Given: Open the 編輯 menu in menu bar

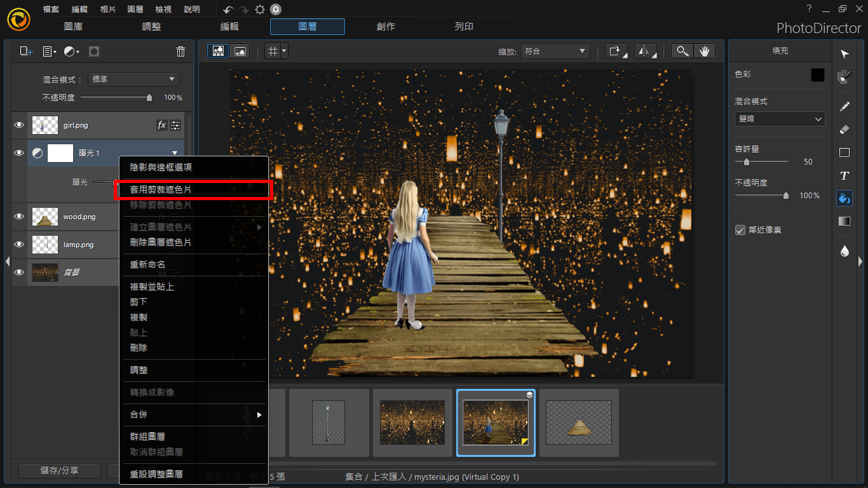Looking at the screenshot, I should [x=79, y=10].
